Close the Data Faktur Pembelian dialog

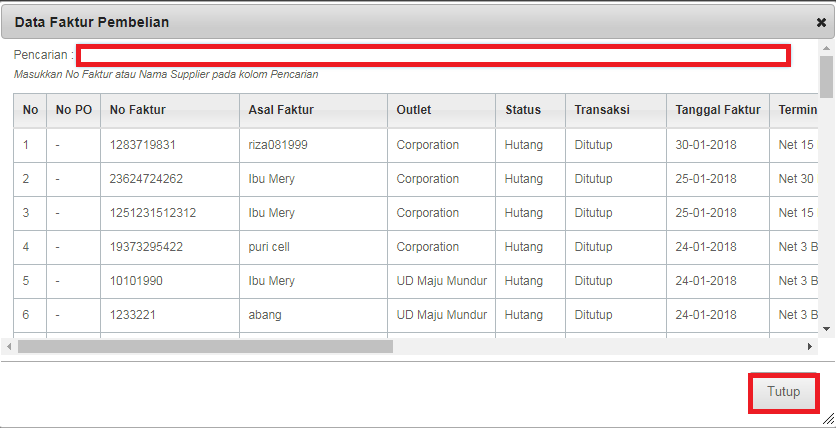tap(821, 22)
